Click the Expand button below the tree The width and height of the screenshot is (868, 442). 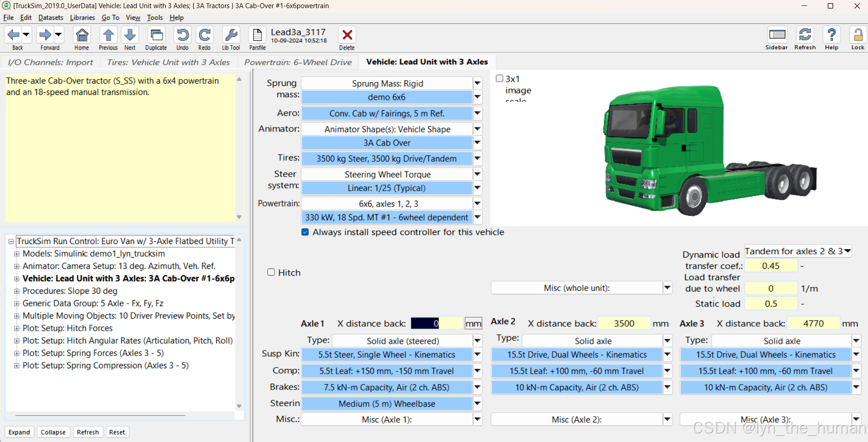tap(19, 432)
